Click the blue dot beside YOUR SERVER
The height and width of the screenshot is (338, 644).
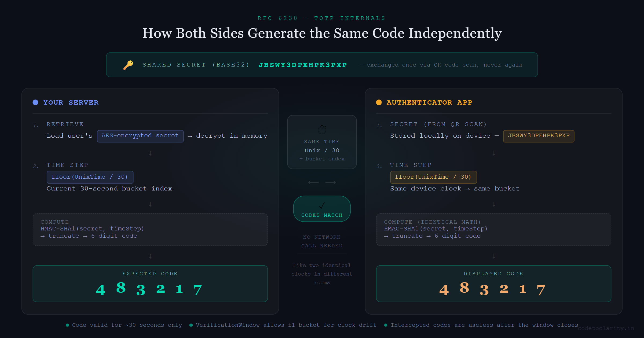tap(35, 102)
